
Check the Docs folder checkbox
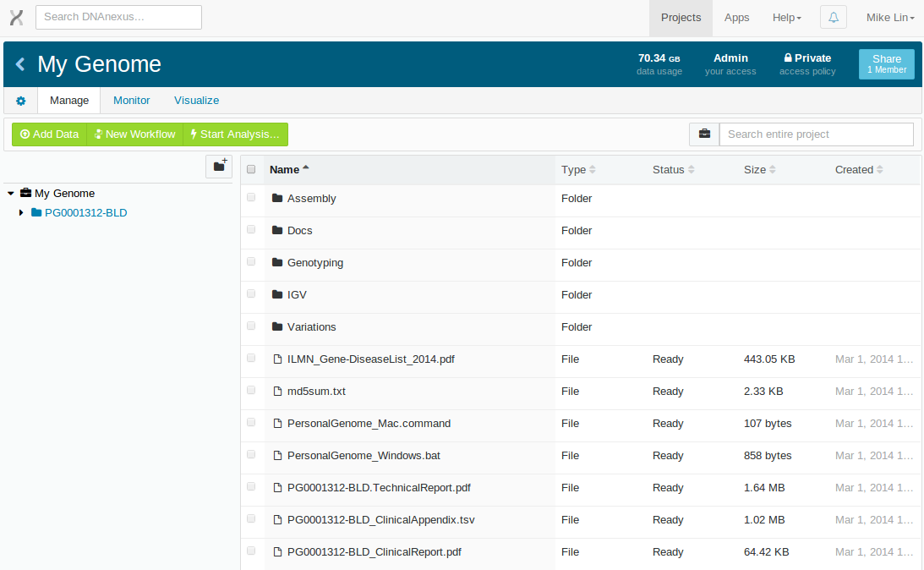click(251, 229)
